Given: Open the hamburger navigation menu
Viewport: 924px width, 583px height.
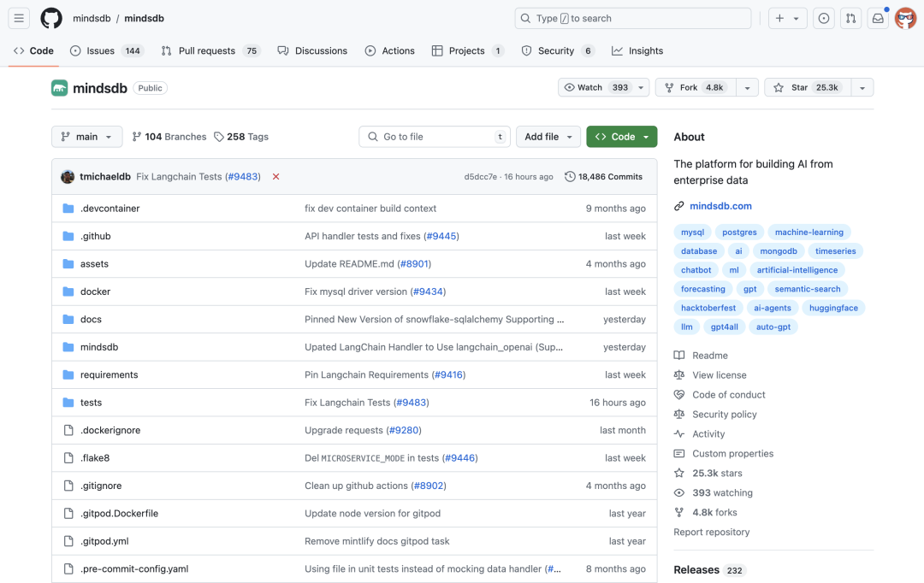Looking at the screenshot, I should pyautogui.click(x=19, y=18).
